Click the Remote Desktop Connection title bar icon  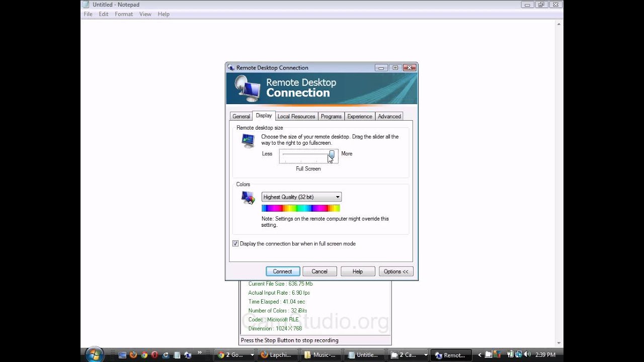(231, 68)
